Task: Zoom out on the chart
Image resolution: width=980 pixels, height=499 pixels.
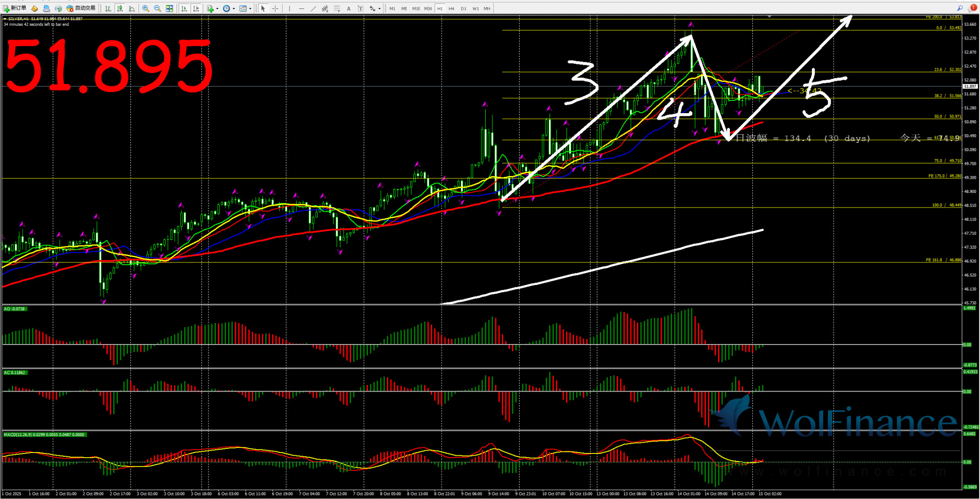Action: 157,8
